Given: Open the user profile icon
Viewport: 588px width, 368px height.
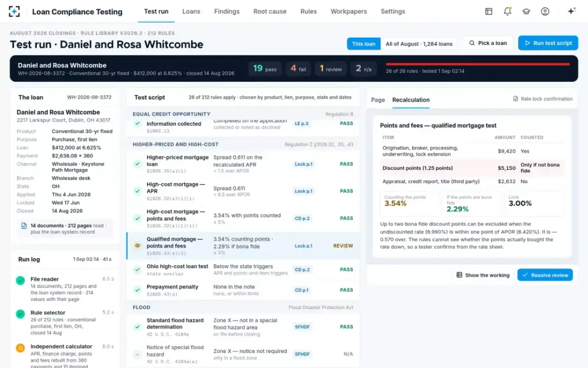Looking at the screenshot, I should [x=545, y=11].
